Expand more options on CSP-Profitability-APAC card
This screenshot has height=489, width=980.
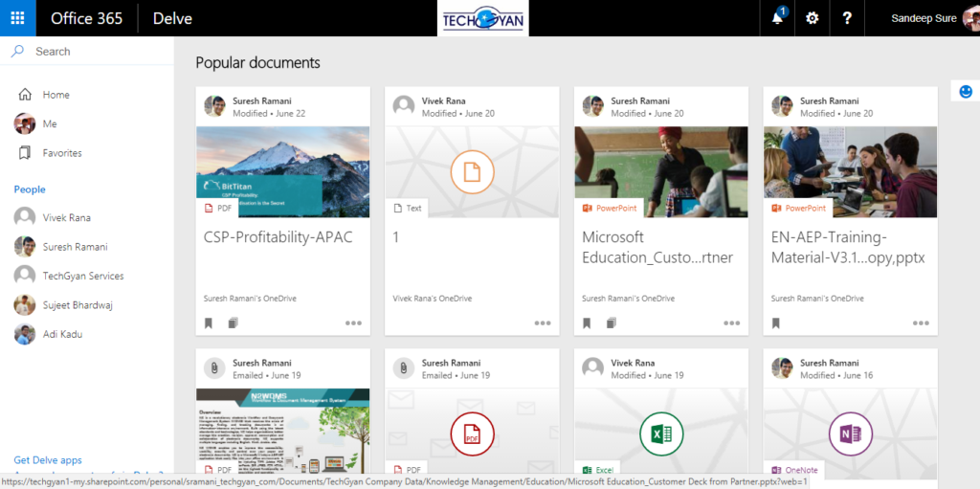click(x=354, y=323)
